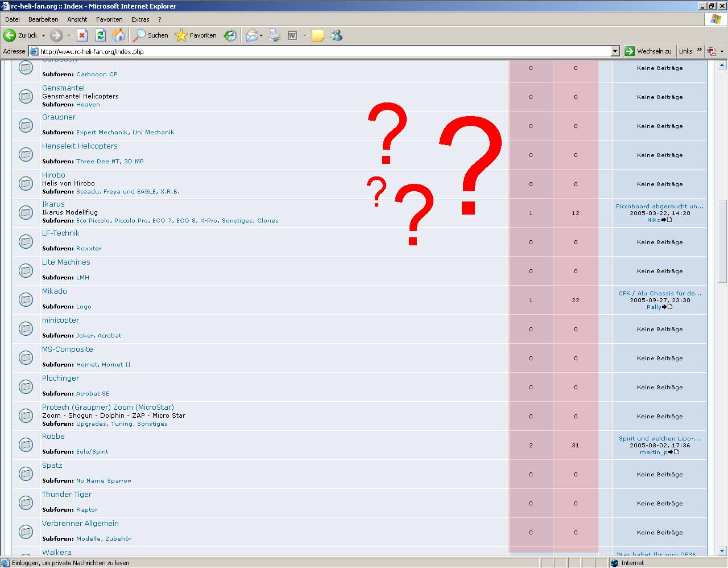The height and width of the screenshot is (568, 728).
Task: Open Suchen search panel
Action: (x=151, y=35)
